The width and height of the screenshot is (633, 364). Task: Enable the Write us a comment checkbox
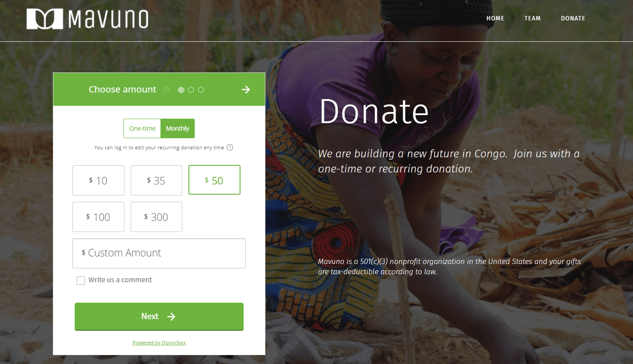pyautogui.click(x=80, y=280)
